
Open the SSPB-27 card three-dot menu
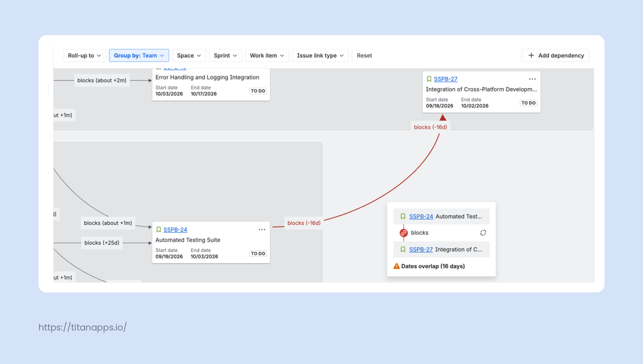tap(532, 79)
